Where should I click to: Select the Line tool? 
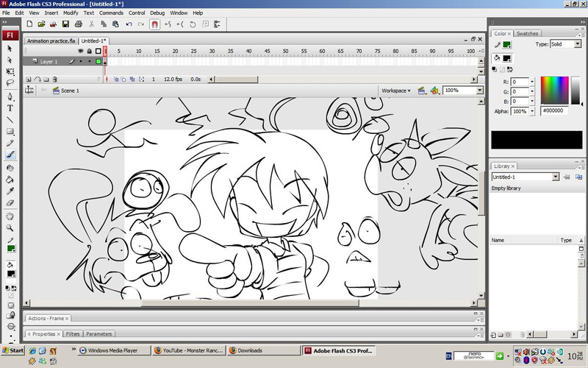10,120
